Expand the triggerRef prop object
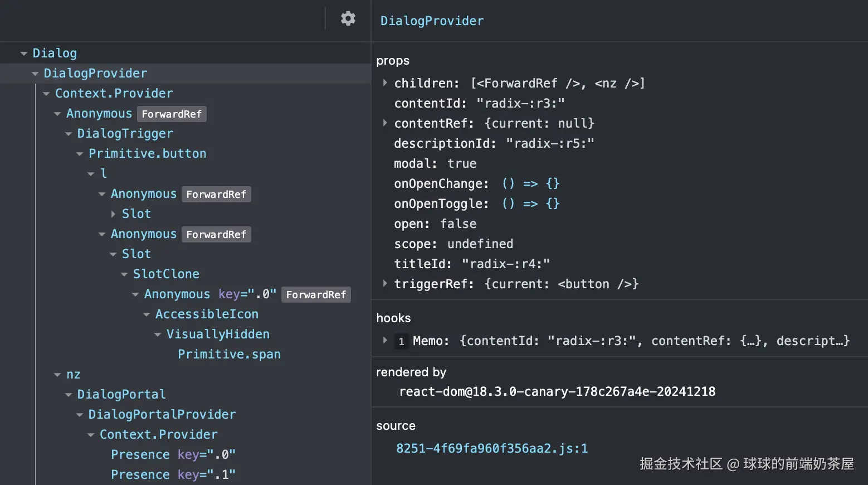This screenshot has height=485, width=868. (x=385, y=284)
